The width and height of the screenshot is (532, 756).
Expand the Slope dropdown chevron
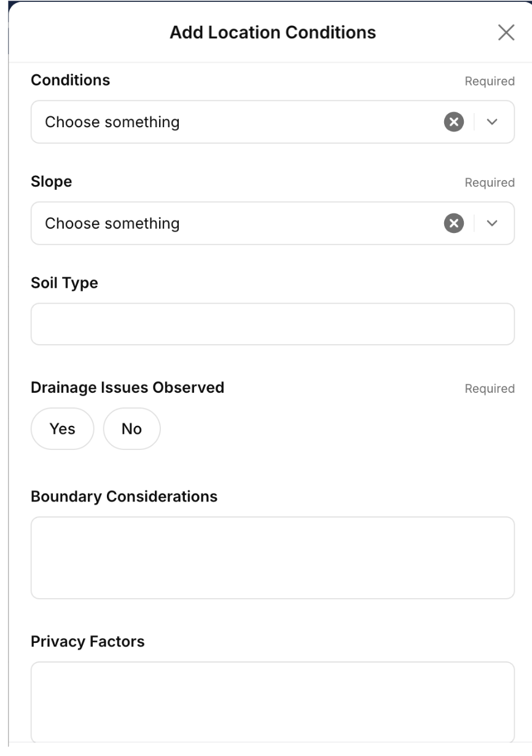493,223
